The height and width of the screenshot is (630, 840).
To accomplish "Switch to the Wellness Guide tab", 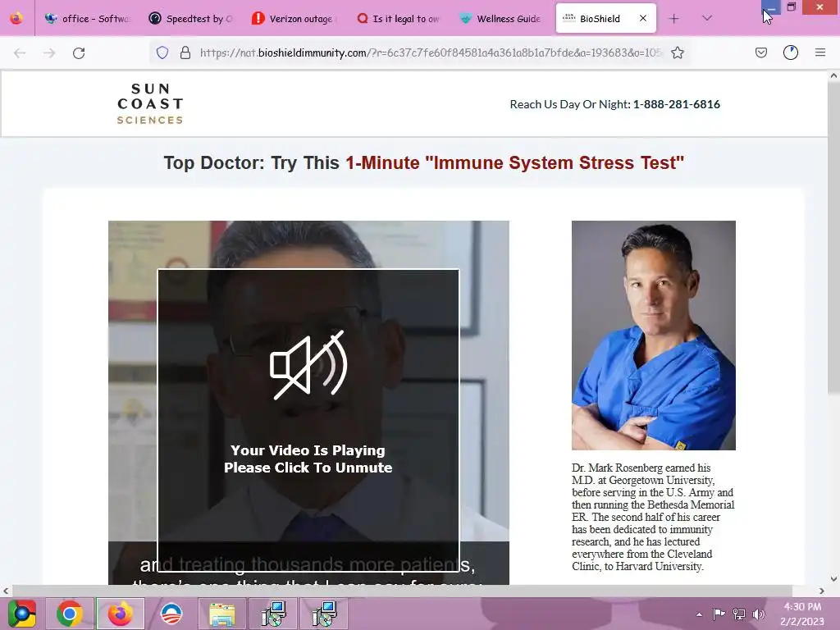I will pos(501,18).
